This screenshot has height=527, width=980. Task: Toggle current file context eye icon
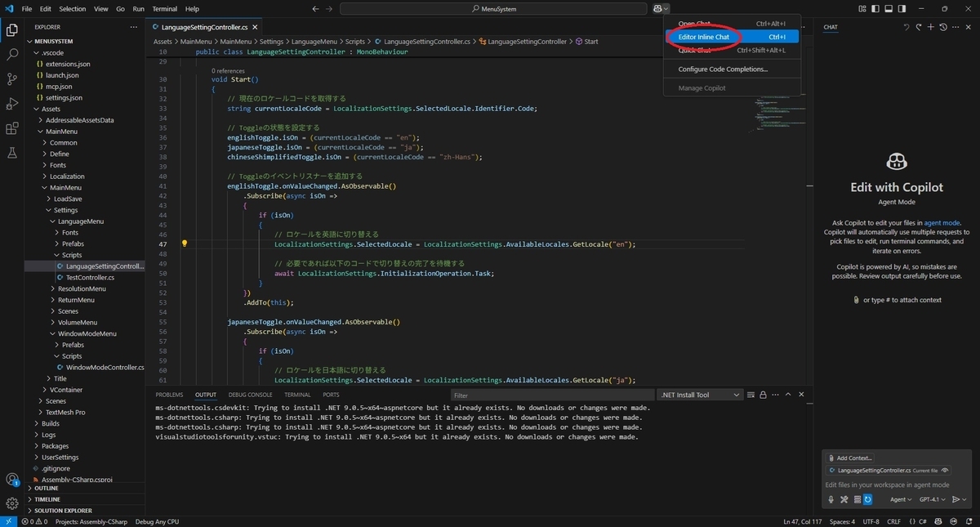[946, 471]
